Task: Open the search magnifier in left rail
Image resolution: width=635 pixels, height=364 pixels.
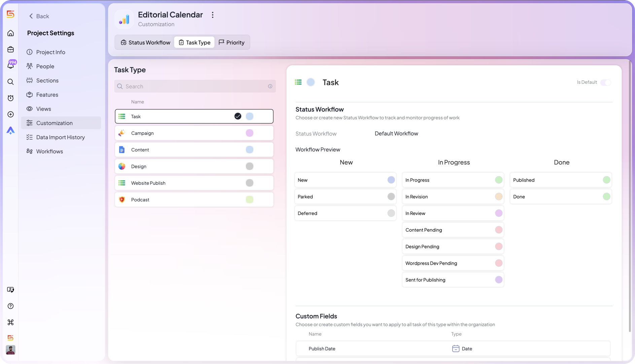Action: tap(10, 82)
